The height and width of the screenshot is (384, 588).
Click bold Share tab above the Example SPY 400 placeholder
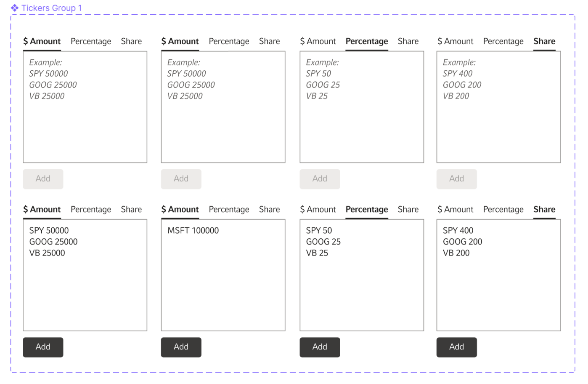pos(544,41)
